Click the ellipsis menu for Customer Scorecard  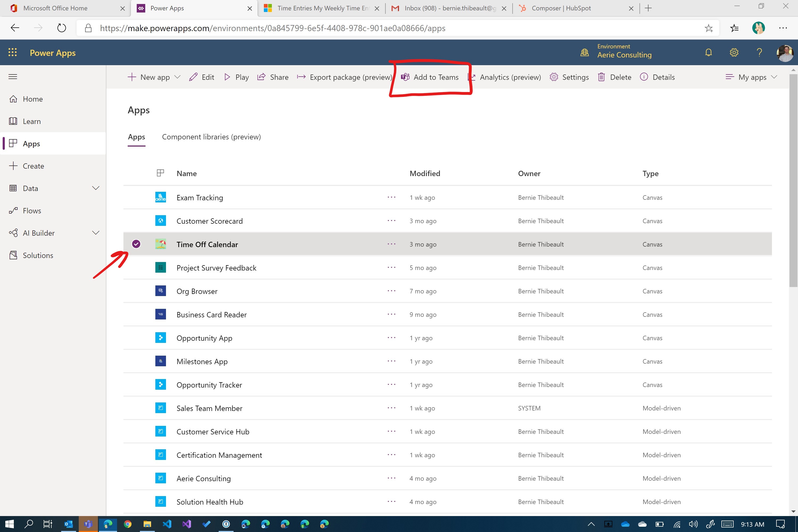(x=392, y=220)
